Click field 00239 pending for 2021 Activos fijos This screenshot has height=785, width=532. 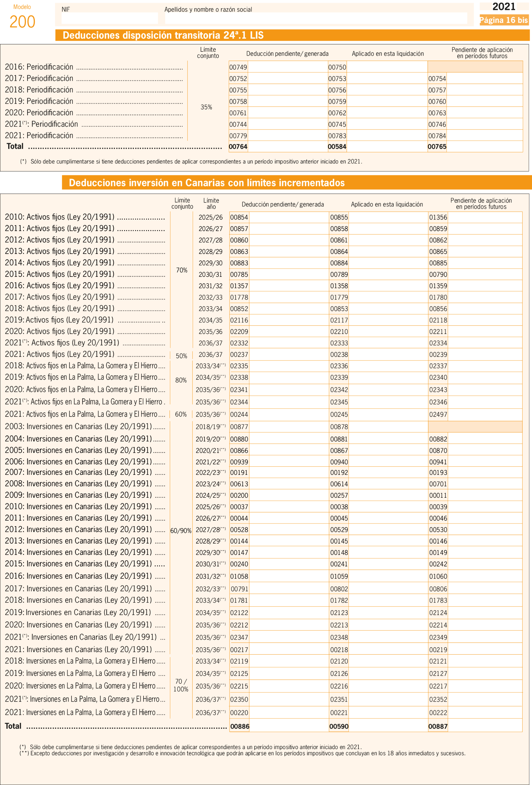click(x=485, y=354)
